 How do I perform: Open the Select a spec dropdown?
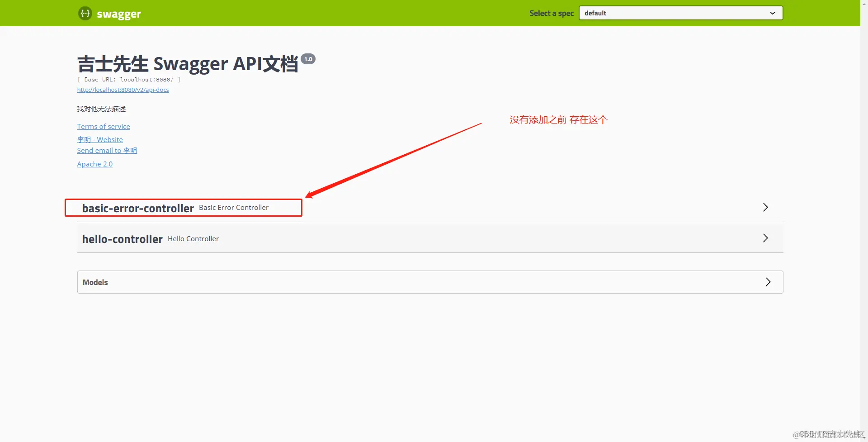(x=680, y=13)
